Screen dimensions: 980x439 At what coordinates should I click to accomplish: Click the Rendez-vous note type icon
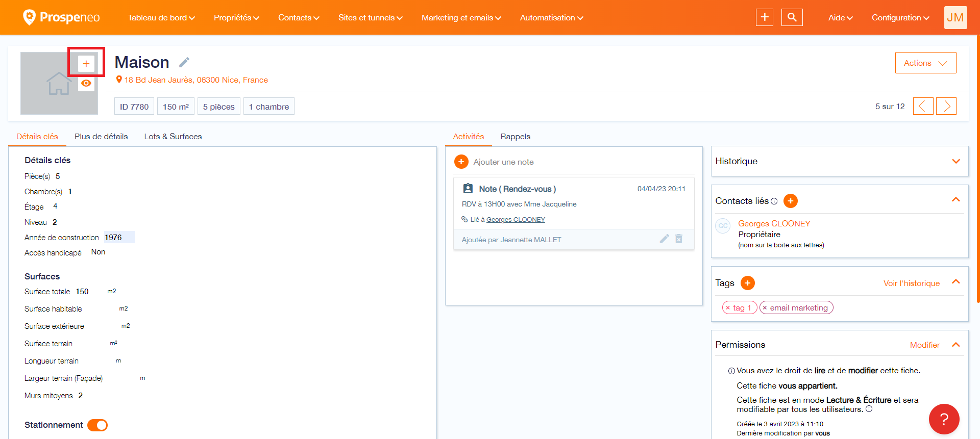pos(468,189)
